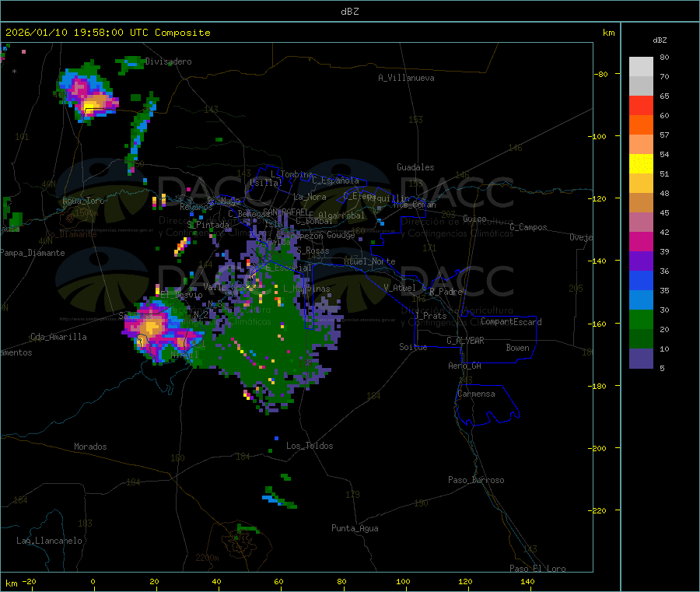
Task: Click the 'CompantEscard' label
Action: click(x=511, y=322)
